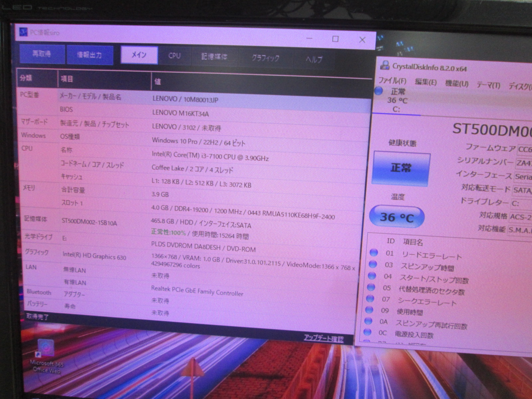Image resolution: width=532 pixels, height=399 pixels.
Task: Open ディスク menu in CrystalDiskInfo
Action: [x=520, y=86]
